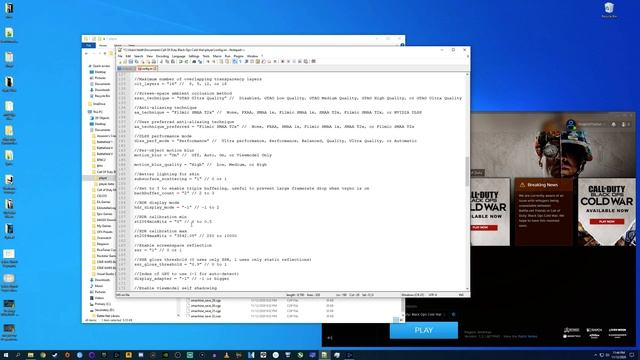Click the Redo icon in Notepad++ toolbar
This screenshot has width=640, height=360.
click(186, 62)
